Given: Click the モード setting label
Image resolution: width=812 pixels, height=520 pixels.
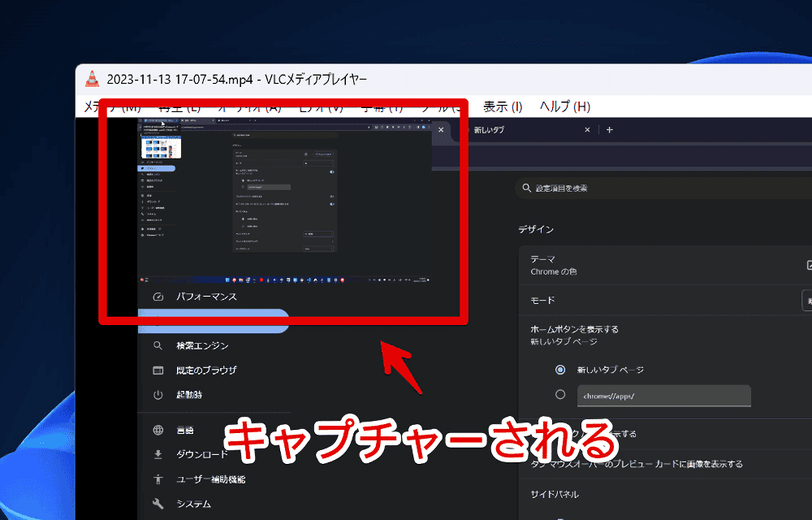Looking at the screenshot, I should click(x=542, y=301).
